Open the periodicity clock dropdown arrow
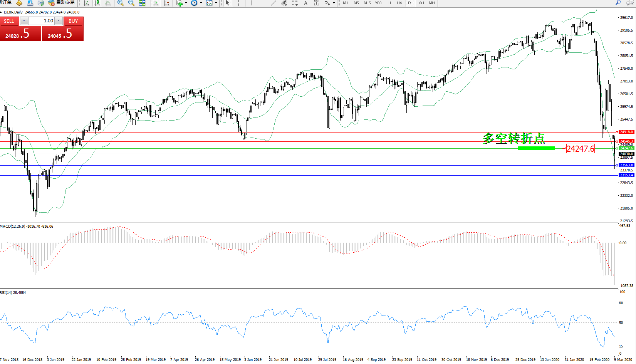 (x=201, y=3)
